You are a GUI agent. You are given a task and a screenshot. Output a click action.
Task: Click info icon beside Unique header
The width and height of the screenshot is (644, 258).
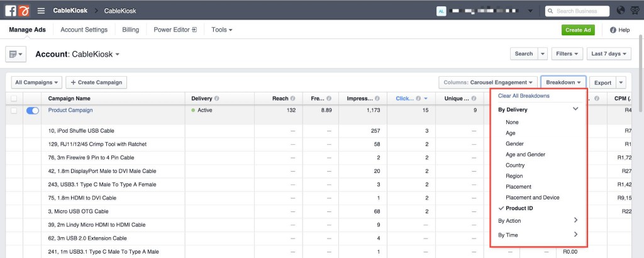[x=474, y=99]
